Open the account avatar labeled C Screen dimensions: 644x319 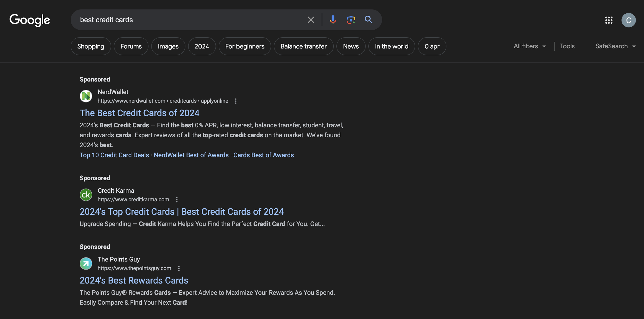(x=629, y=20)
